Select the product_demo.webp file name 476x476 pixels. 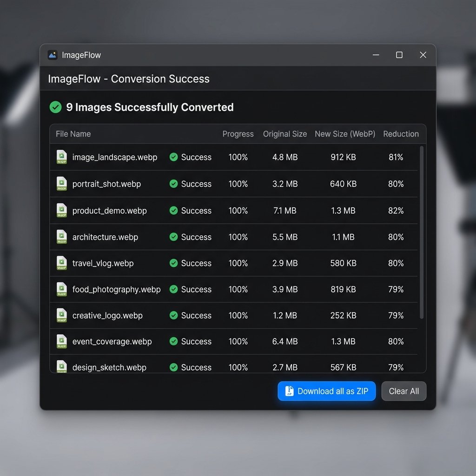click(109, 211)
